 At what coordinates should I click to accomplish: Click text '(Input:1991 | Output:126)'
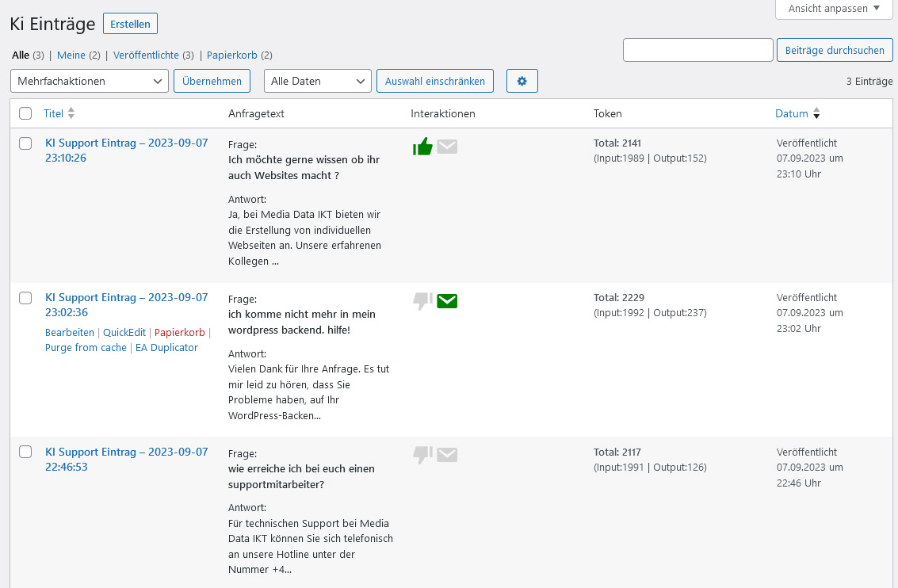(650, 468)
